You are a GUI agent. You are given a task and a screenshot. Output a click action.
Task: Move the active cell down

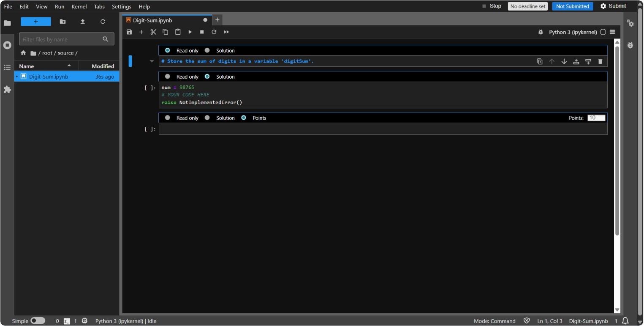(564, 62)
